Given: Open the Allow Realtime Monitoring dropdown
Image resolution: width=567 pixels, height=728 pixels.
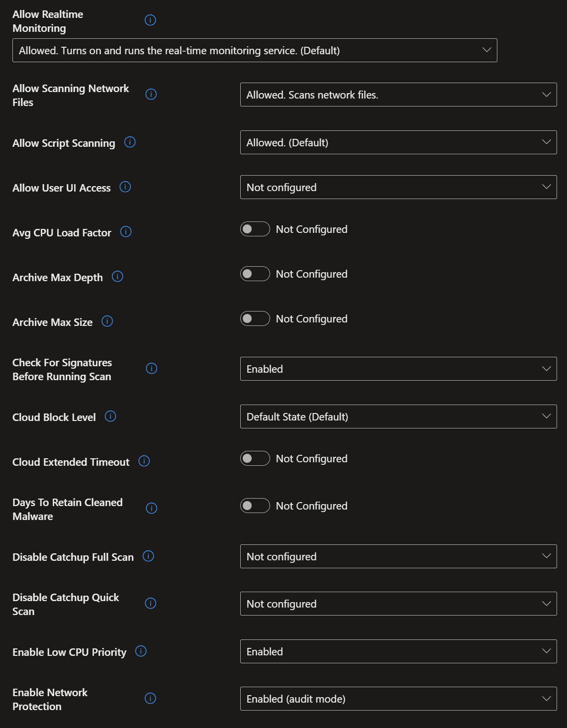Looking at the screenshot, I should click(255, 50).
